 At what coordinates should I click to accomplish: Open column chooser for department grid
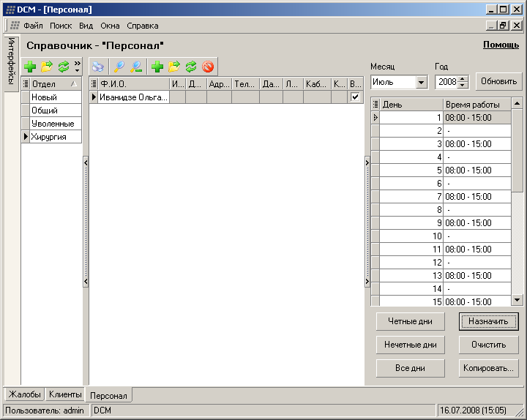26,83
